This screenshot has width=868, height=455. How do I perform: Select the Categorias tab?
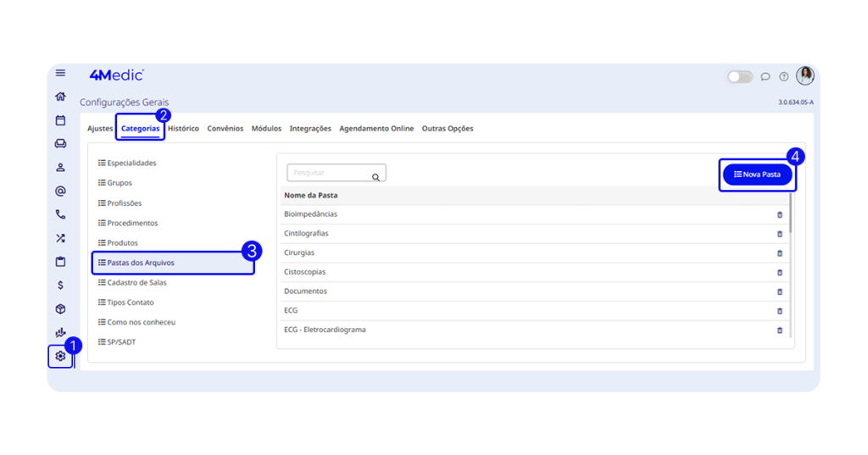pyautogui.click(x=140, y=129)
